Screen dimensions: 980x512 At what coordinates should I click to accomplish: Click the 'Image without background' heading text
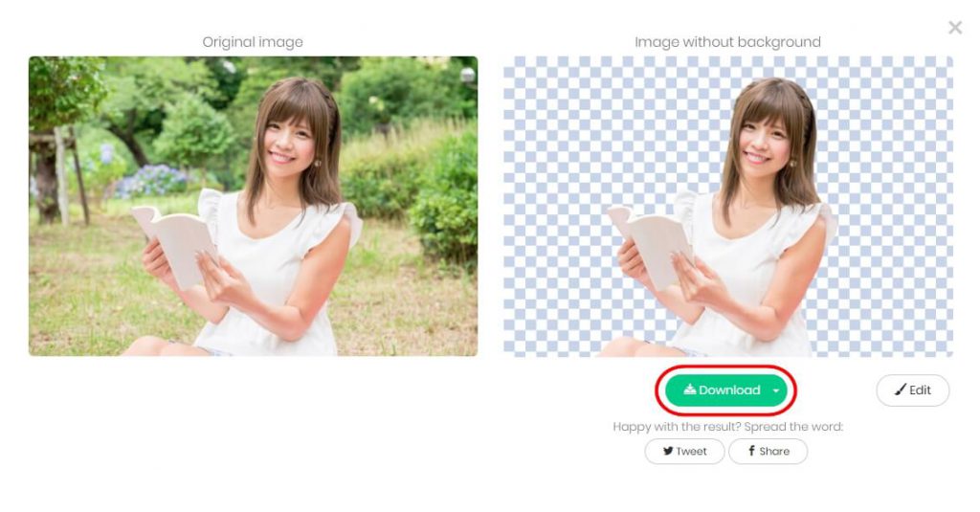tap(727, 42)
